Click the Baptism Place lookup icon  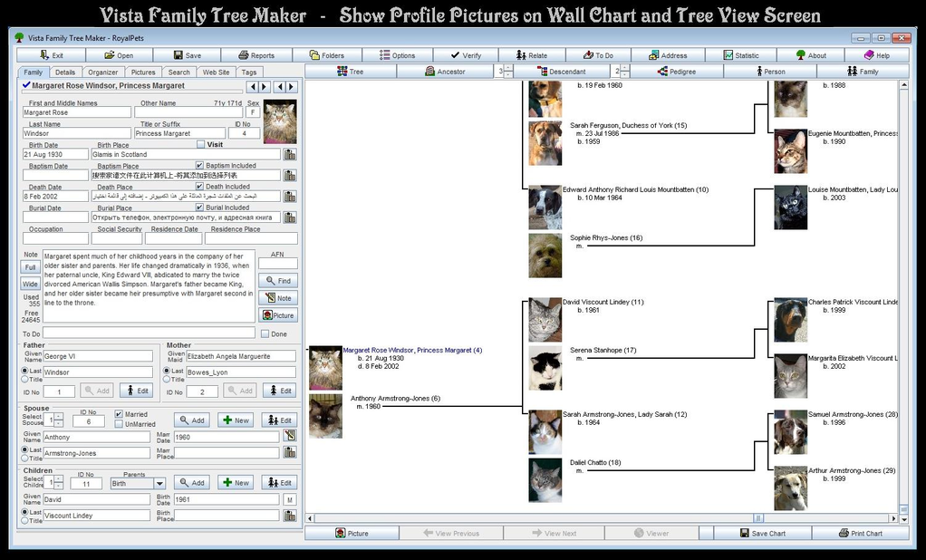289,176
